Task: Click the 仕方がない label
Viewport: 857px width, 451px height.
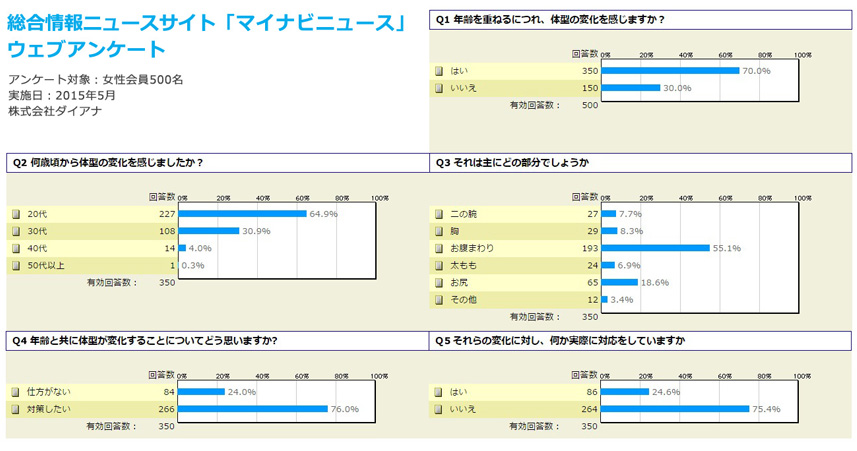Action: click(x=49, y=392)
